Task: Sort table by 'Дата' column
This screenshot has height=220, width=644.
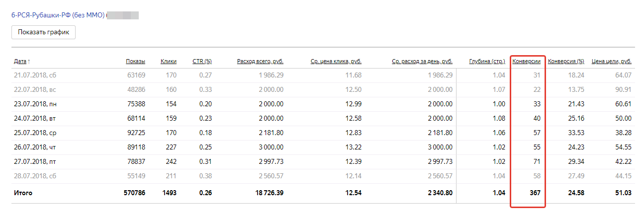Action: tap(20, 61)
